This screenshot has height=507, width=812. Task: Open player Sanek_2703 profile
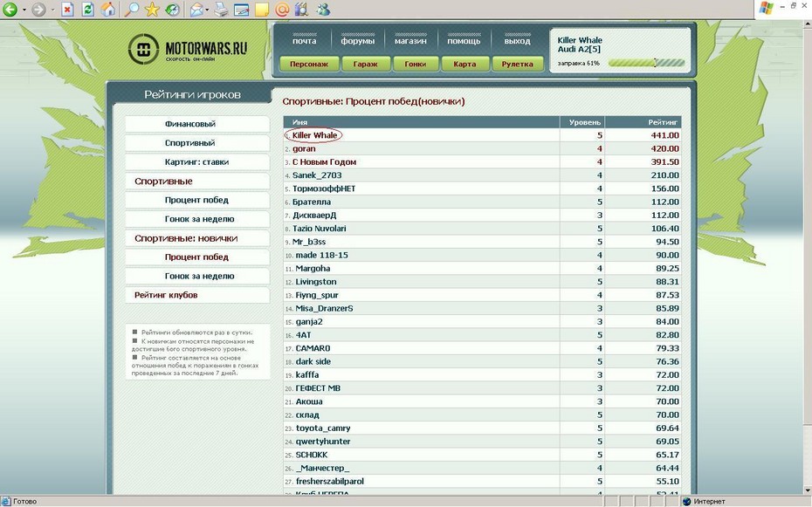[317, 175]
